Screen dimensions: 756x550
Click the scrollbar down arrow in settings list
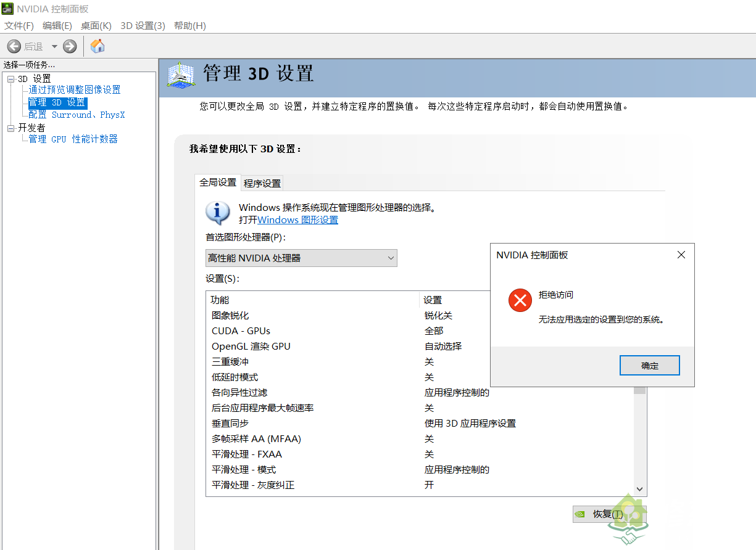(x=639, y=488)
